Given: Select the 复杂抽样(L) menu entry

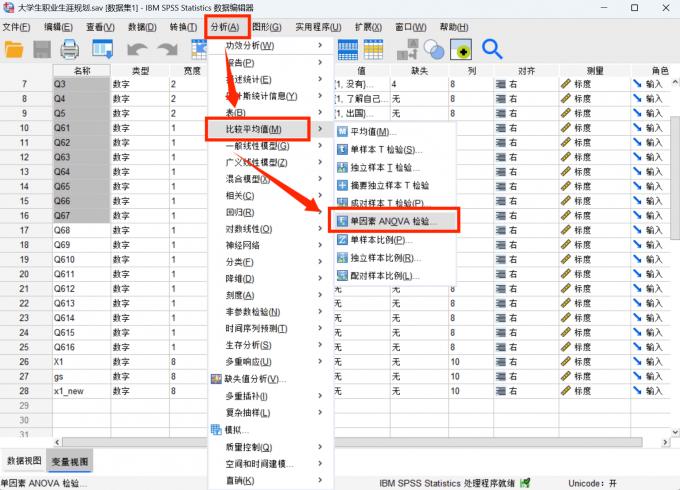Looking at the screenshot, I should tap(248, 413).
